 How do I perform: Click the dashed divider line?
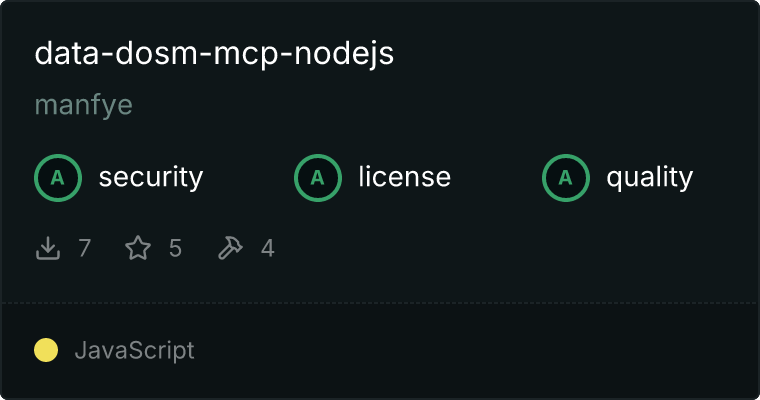[380, 303]
